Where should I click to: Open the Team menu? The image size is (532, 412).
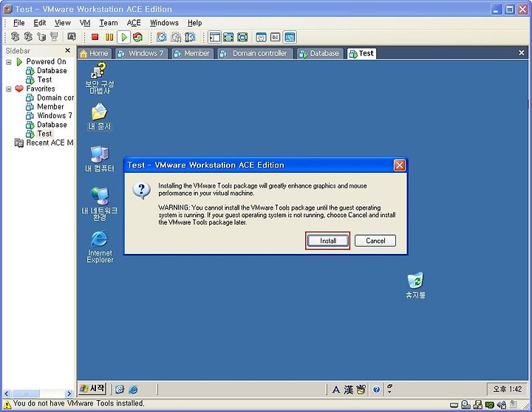[x=109, y=23]
